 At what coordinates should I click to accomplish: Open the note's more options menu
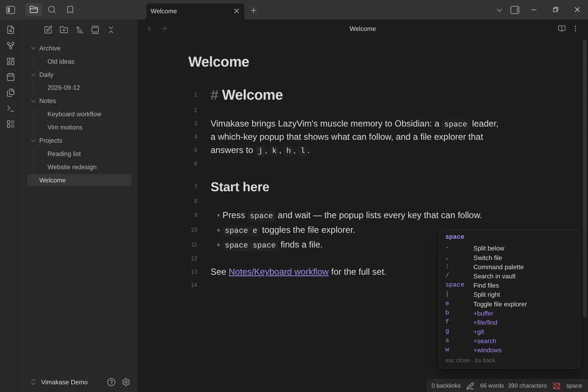576,28
